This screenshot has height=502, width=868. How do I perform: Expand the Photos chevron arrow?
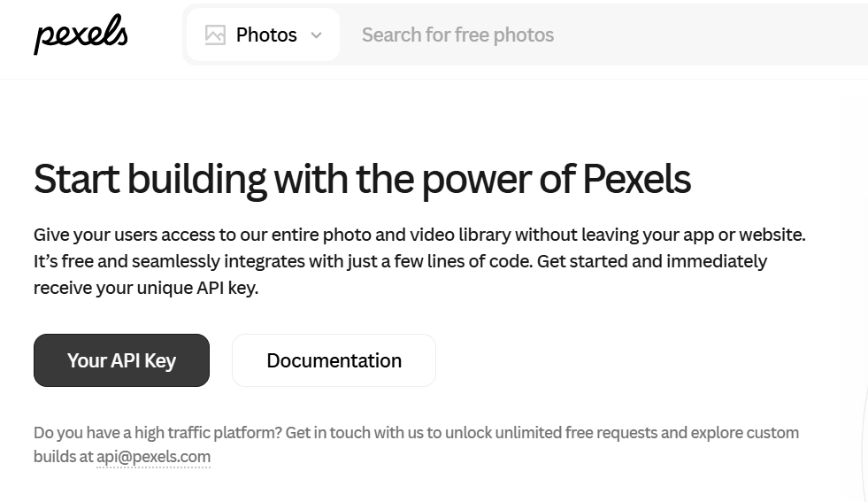317,35
